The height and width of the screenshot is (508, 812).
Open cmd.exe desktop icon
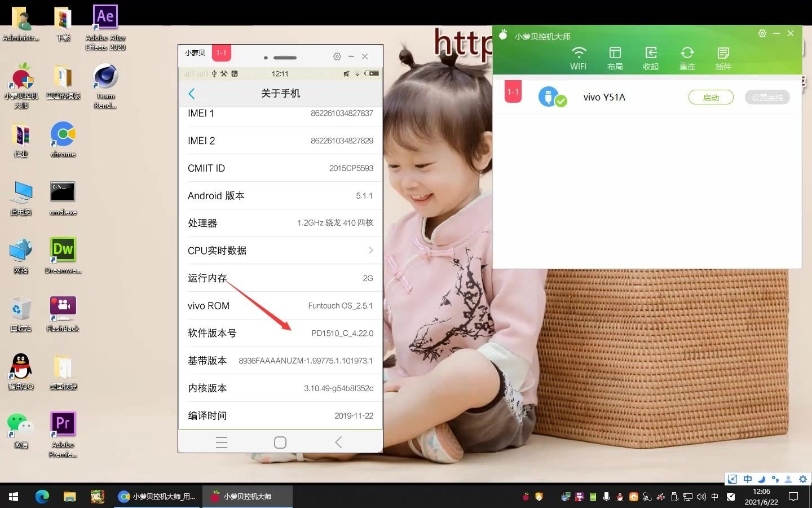(x=63, y=199)
